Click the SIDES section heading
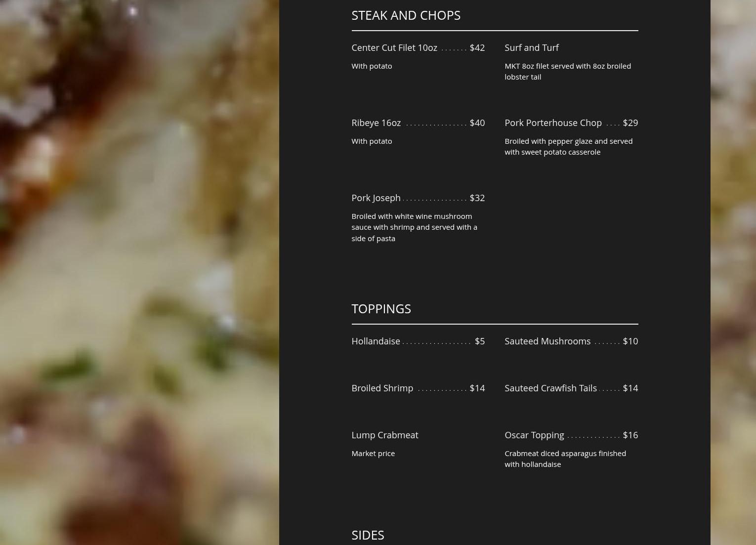Image resolution: width=756 pixels, height=545 pixels. click(368, 535)
